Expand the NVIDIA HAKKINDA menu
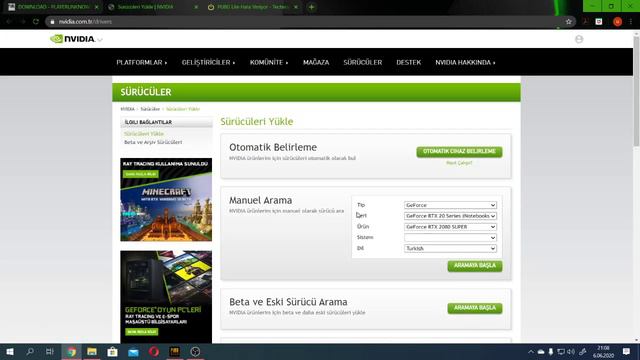 (465, 62)
